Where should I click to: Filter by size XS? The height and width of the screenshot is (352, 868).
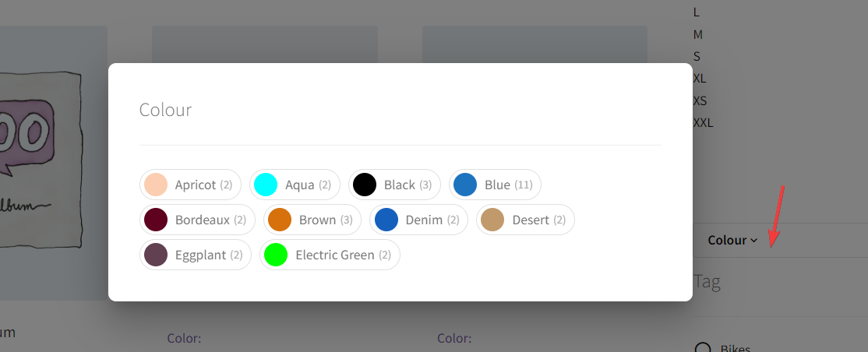point(700,100)
